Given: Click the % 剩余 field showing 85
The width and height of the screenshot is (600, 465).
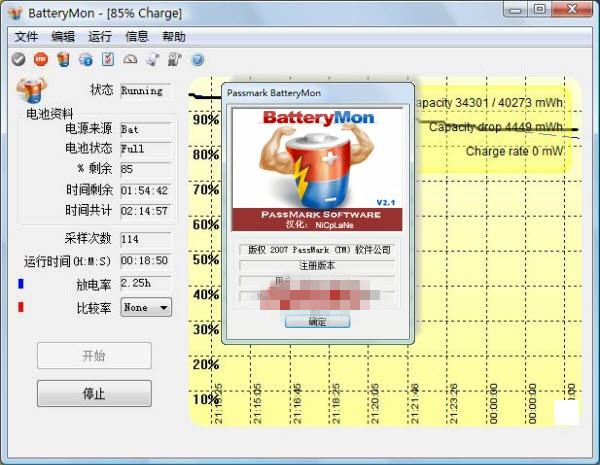Looking at the screenshot, I should tap(145, 169).
